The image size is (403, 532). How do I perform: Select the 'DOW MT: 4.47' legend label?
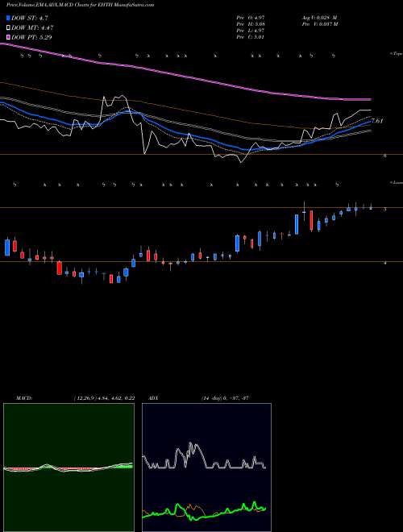coord(32,28)
